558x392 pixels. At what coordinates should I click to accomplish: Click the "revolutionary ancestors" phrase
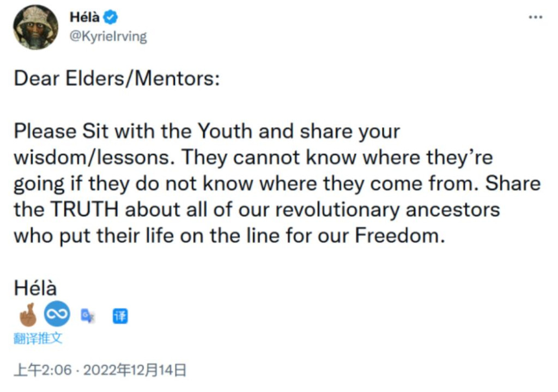point(387,210)
